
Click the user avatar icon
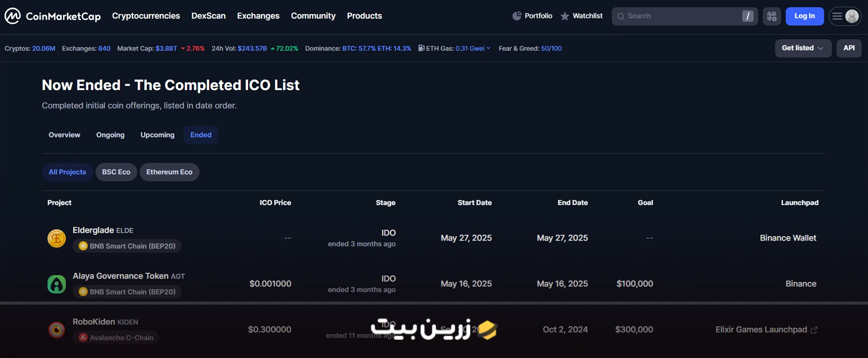[852, 16]
